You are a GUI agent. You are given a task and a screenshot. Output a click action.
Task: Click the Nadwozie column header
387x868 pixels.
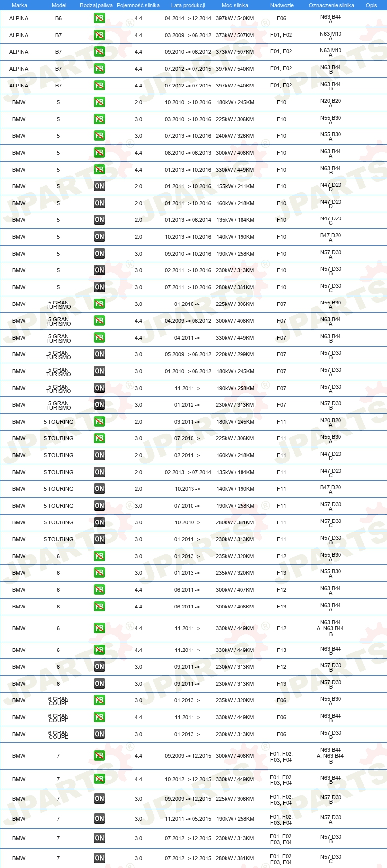tap(282, 5)
